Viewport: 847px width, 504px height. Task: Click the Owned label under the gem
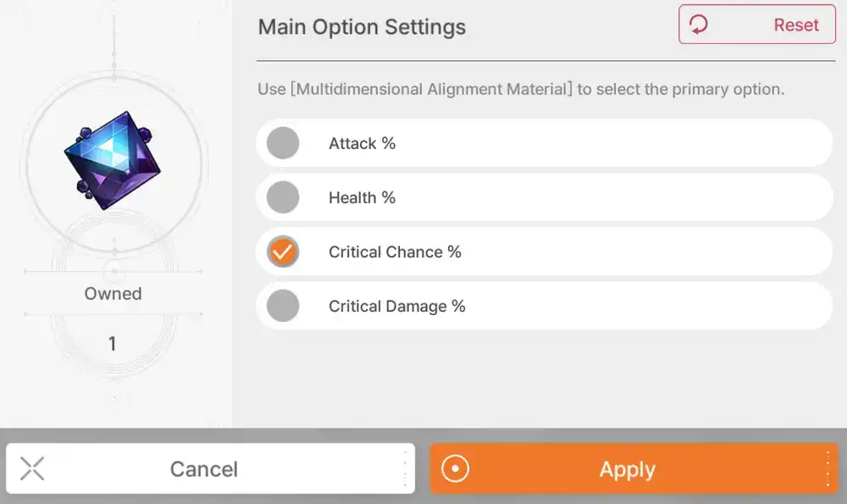point(113,294)
